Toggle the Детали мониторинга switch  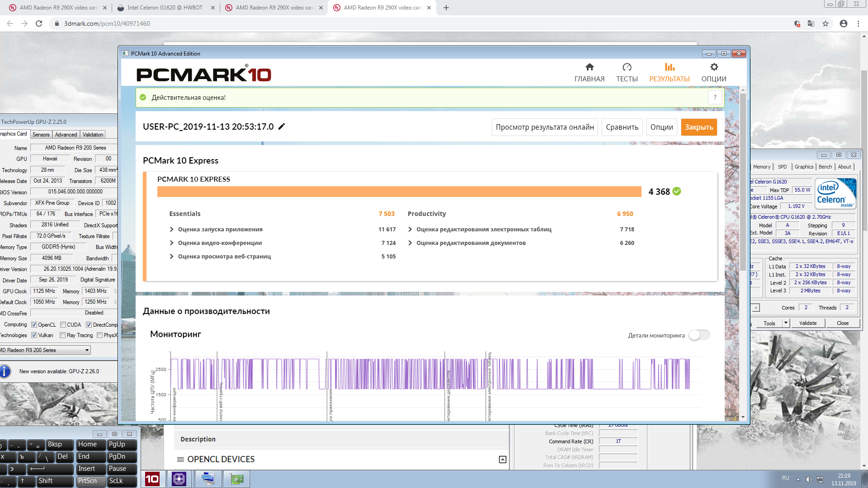[699, 335]
